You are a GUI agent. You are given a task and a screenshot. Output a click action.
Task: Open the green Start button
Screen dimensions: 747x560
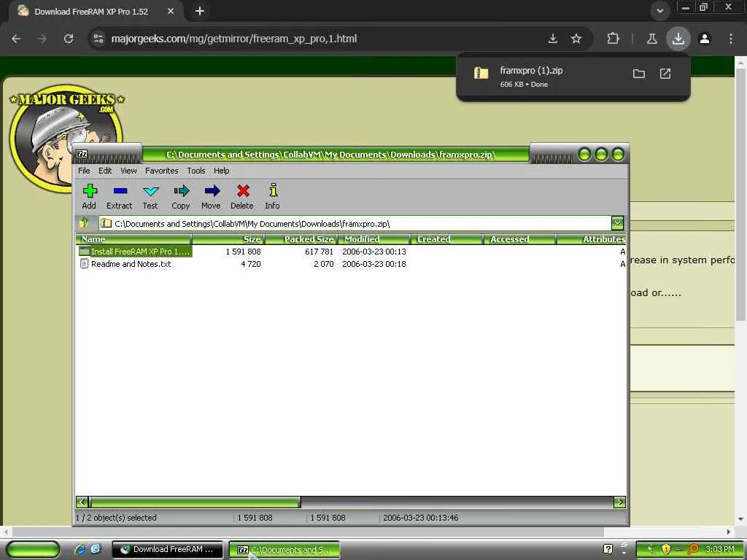33,549
